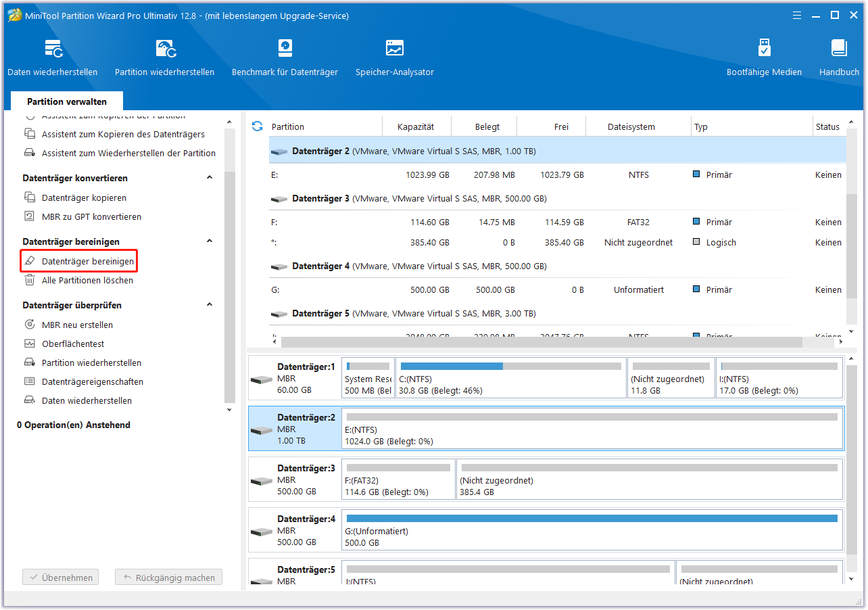Select partition F: FAT32 row

tap(557, 222)
